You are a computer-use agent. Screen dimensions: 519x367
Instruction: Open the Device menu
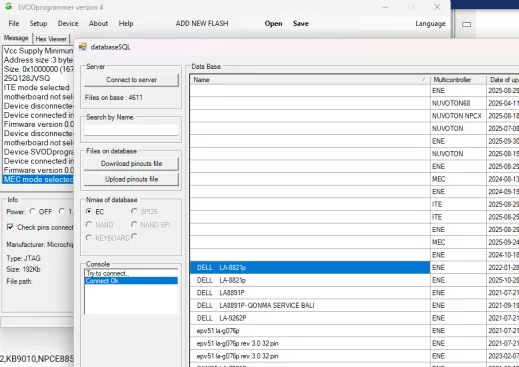click(x=68, y=23)
